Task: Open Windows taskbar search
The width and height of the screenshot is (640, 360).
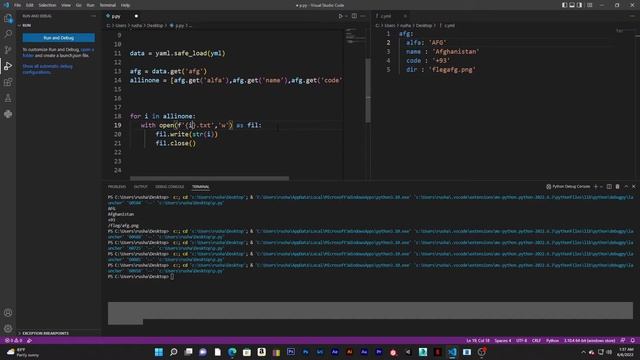Action: 173,352
